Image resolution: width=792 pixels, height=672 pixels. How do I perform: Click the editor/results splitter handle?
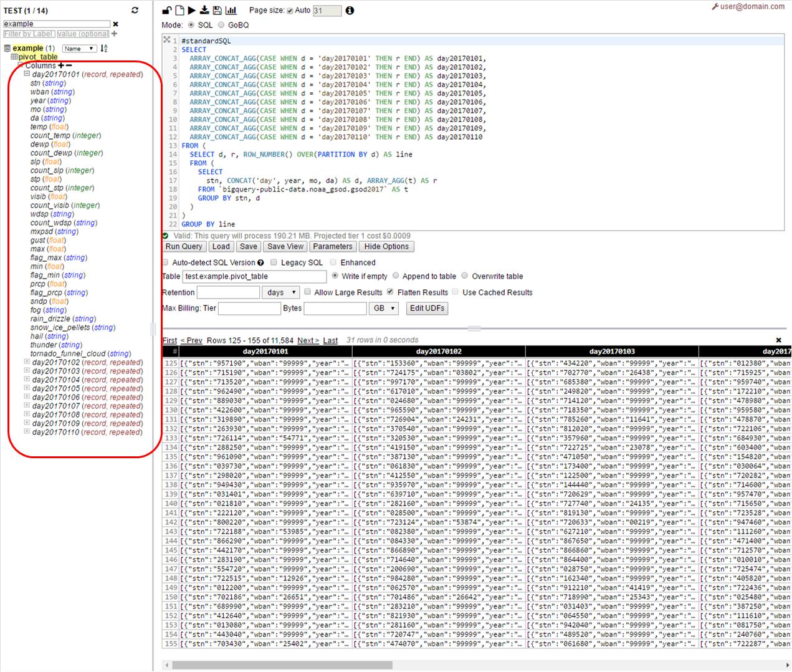pyautogui.click(x=474, y=328)
